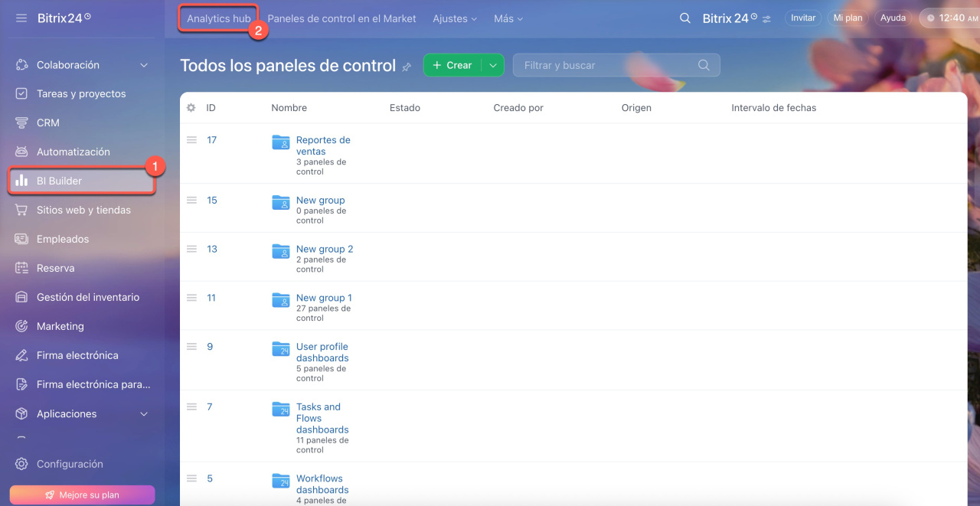Screen dimensions: 980x506
Task: Click the hamburger menu icon beside Bitrix24
Action: pos(21,18)
